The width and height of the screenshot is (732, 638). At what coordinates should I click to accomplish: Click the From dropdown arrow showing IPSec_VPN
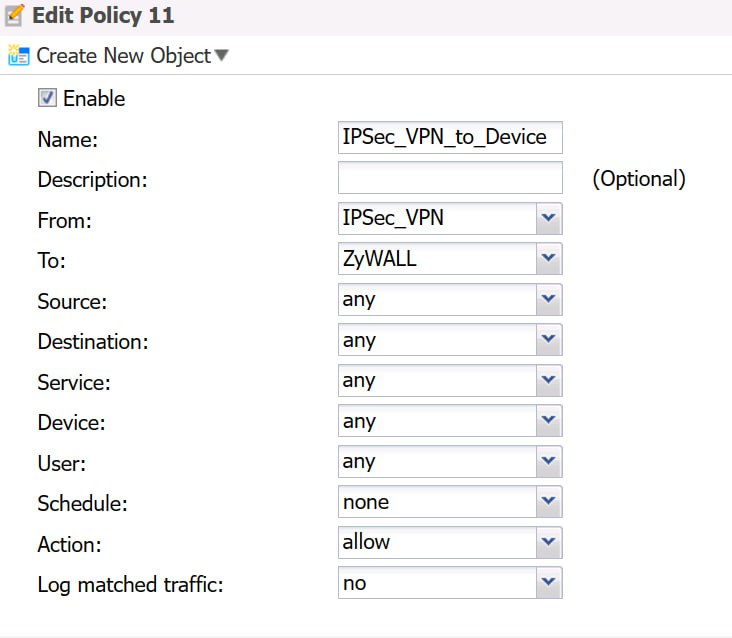click(x=548, y=219)
